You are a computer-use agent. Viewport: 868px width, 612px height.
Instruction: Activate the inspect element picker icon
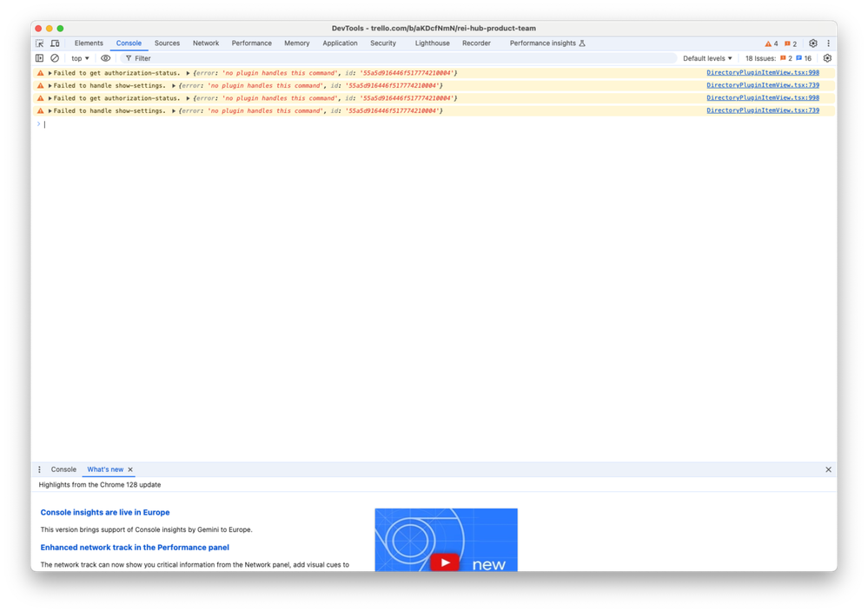40,43
